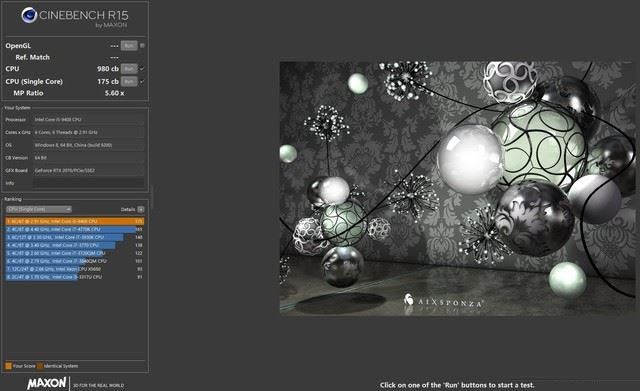Open the ranking type dropdown

[39, 209]
